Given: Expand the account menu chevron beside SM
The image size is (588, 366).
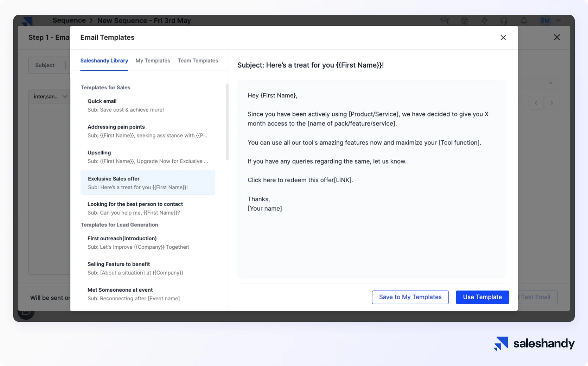Looking at the screenshot, I should click(x=559, y=21).
